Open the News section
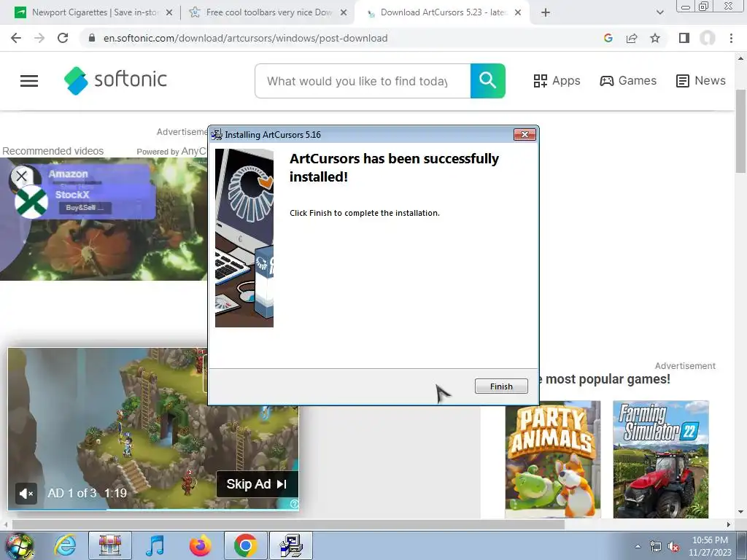 click(x=701, y=81)
